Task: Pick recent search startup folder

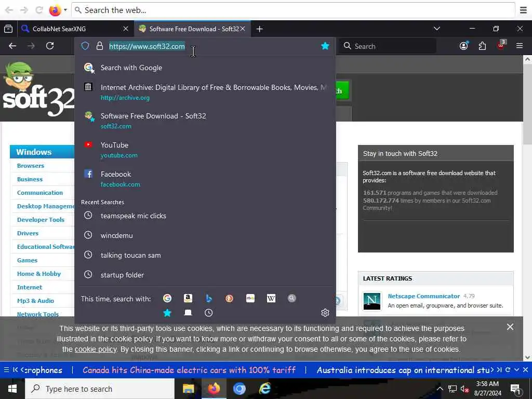Action: click(x=205, y=275)
